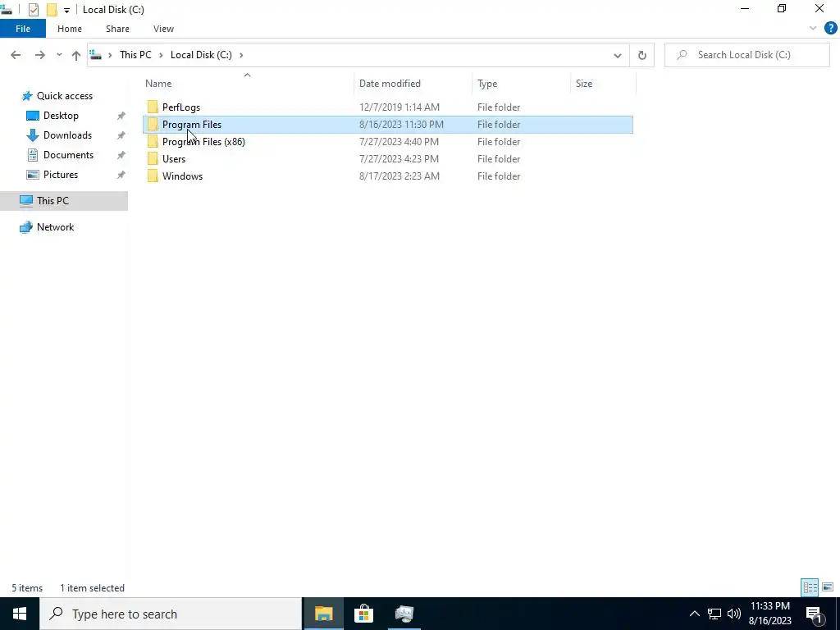Sort by the Size column header
Viewport: 840px width, 630px height.
pos(603,84)
